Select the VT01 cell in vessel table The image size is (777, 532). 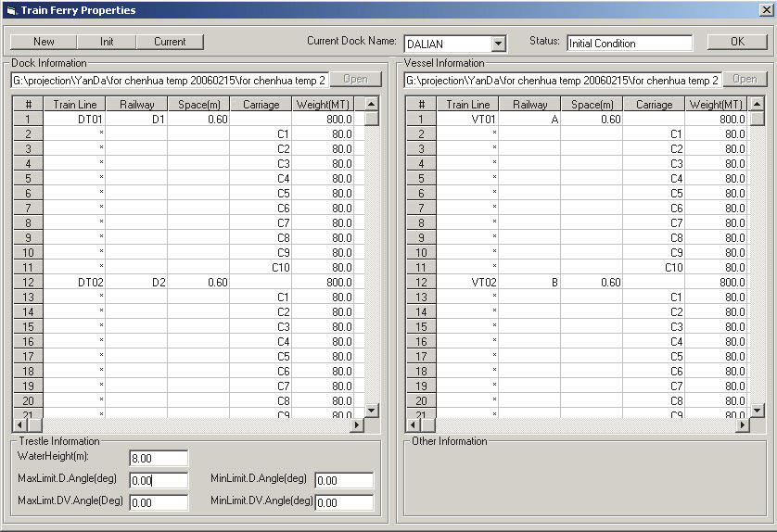click(467, 120)
